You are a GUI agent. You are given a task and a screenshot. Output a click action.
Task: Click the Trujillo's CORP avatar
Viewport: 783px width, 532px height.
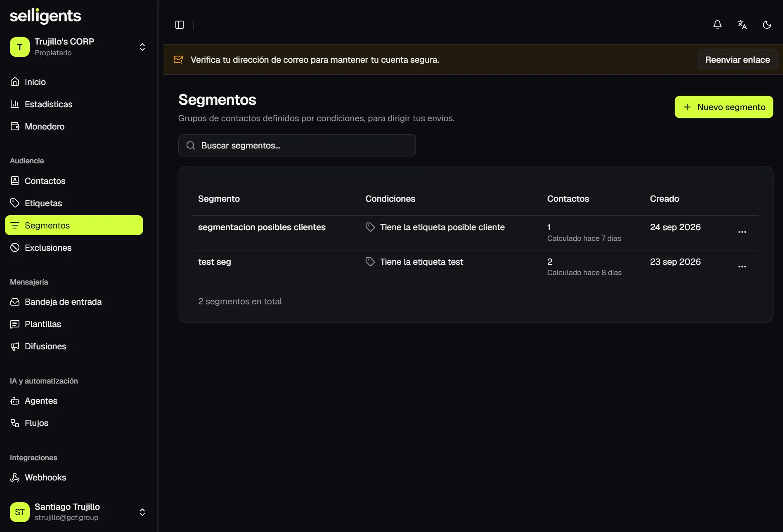pyautogui.click(x=20, y=47)
